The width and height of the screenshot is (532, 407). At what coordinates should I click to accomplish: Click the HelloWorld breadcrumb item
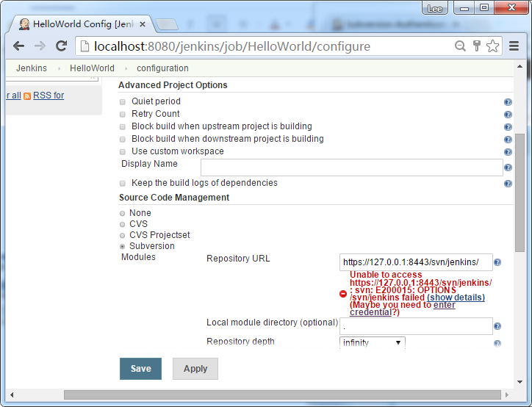tap(92, 68)
